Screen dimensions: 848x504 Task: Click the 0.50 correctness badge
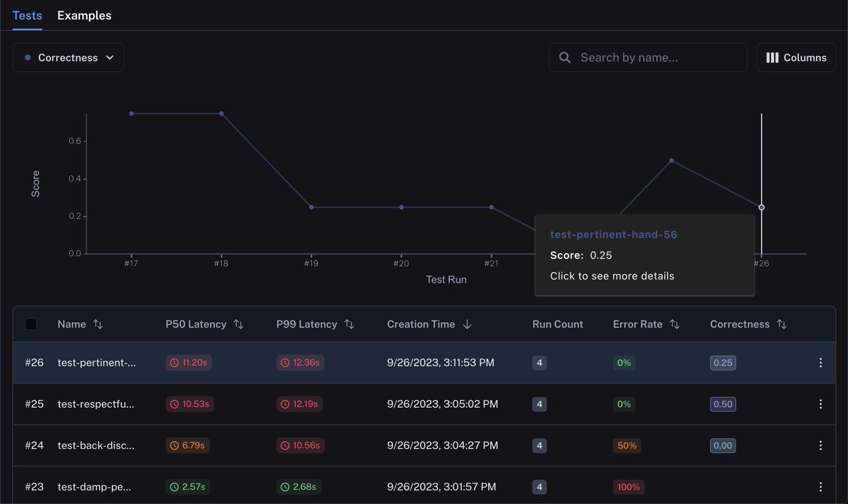point(723,404)
